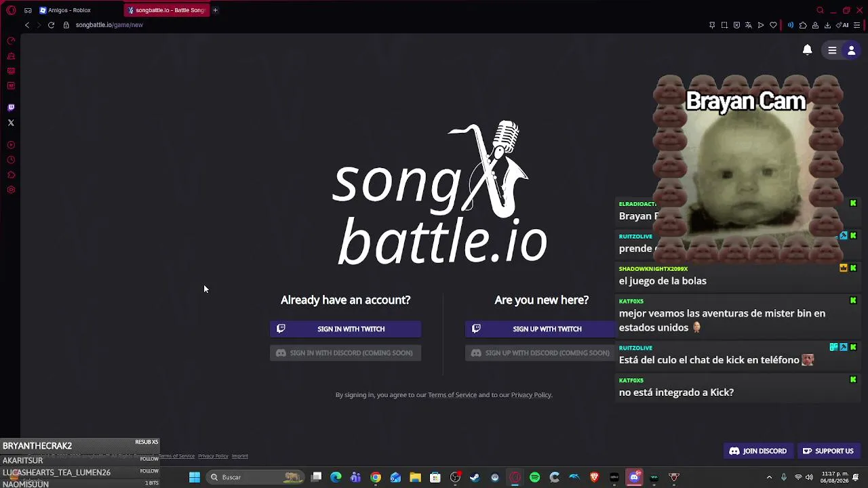
Task: Open the Opera GX main menu logo
Action: (11, 10)
